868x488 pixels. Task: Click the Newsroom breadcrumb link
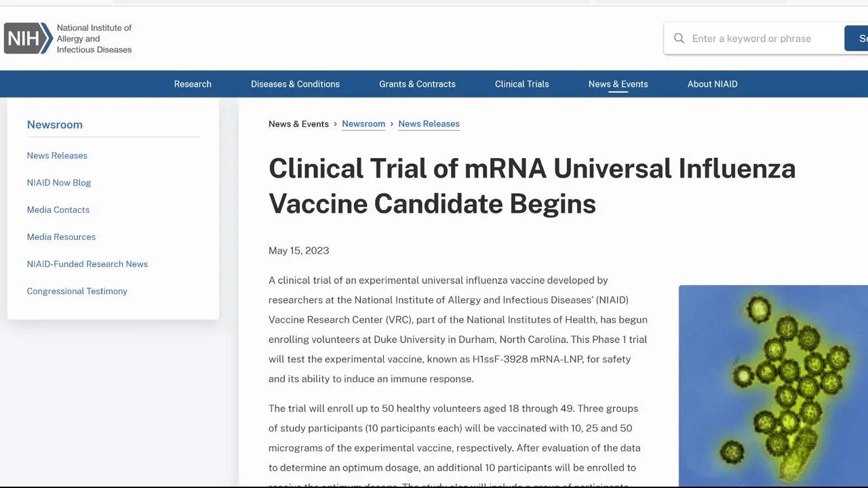coord(363,124)
